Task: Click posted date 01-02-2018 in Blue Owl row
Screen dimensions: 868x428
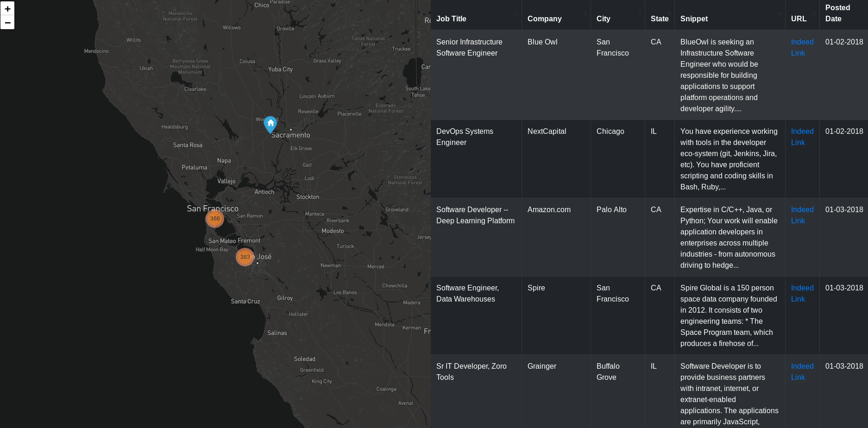Action: coord(844,42)
